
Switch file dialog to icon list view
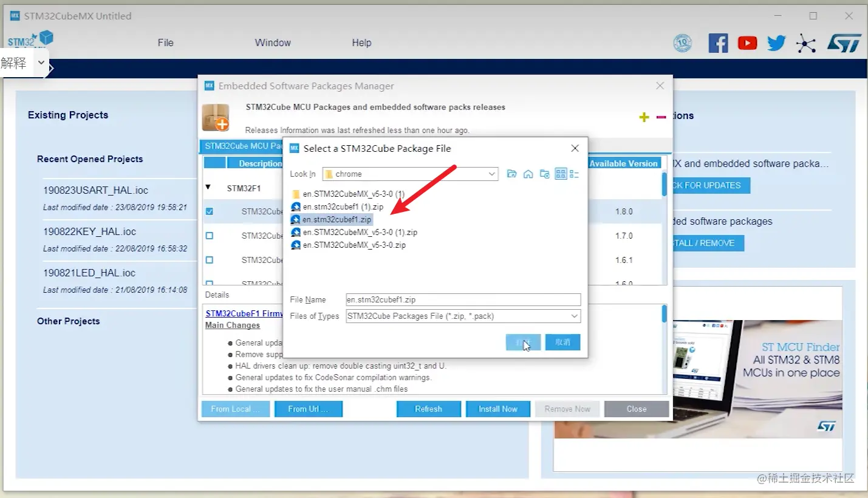(x=561, y=174)
